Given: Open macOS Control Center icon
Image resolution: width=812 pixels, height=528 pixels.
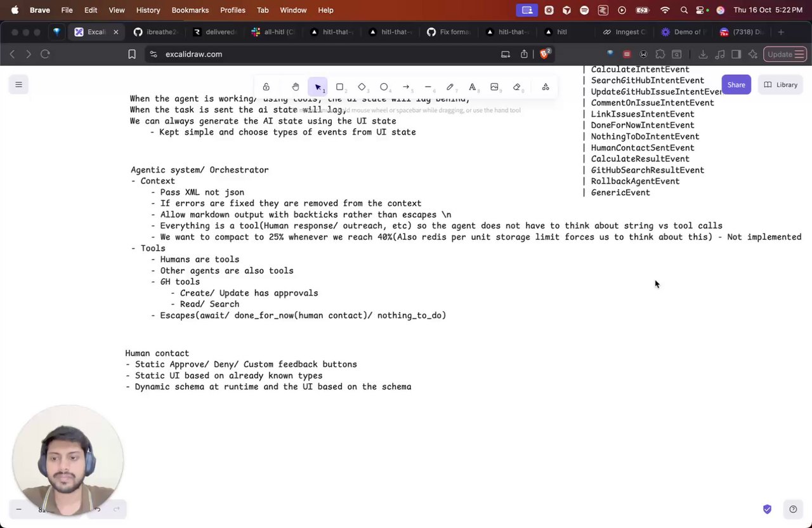Looking at the screenshot, I should [701, 10].
